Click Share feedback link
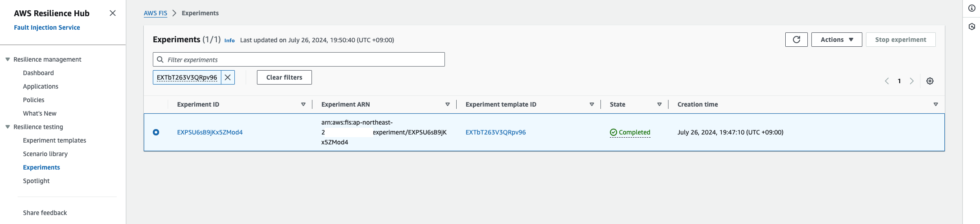980x224 pixels. click(x=45, y=213)
